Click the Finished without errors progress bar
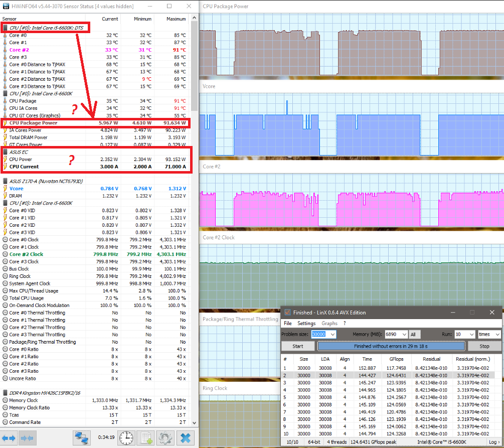This screenshot has height=448, width=504. click(391, 346)
